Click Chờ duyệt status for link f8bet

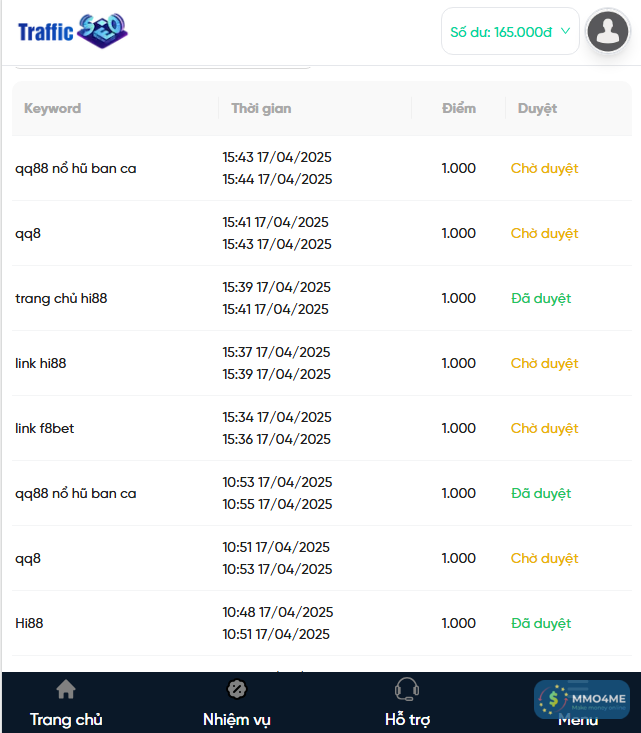coord(544,428)
